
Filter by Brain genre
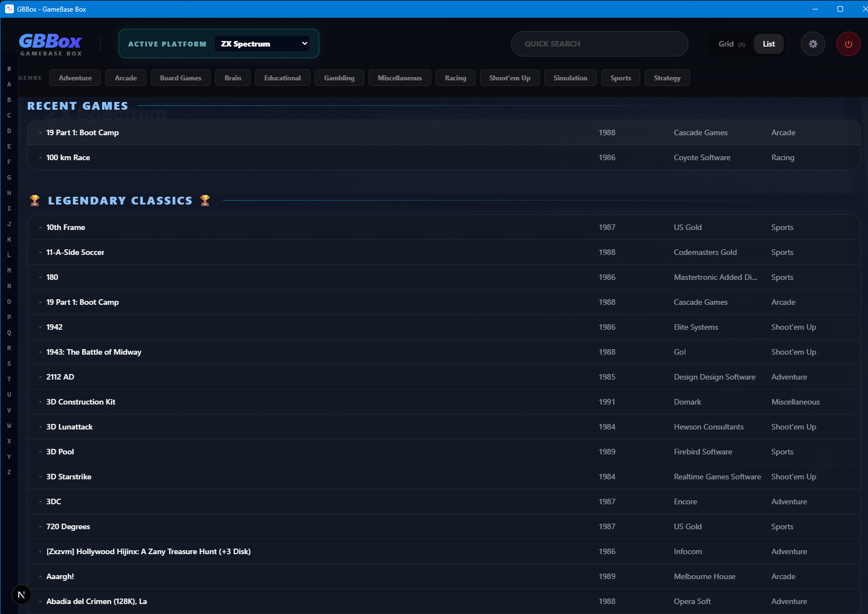pos(233,78)
